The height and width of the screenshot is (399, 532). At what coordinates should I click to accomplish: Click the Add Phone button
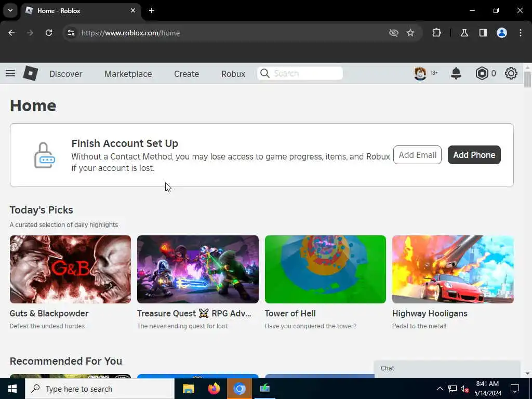[474, 155]
